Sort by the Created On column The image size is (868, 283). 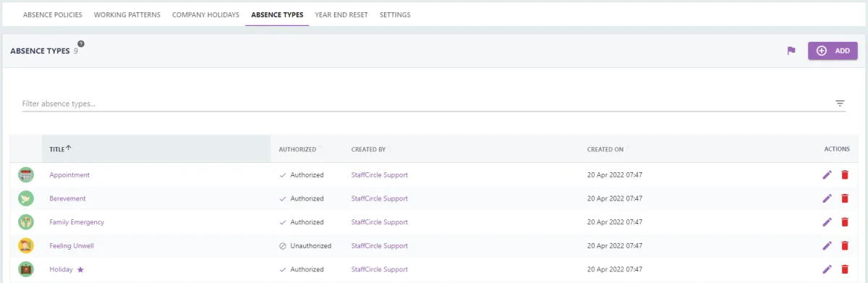pos(605,149)
